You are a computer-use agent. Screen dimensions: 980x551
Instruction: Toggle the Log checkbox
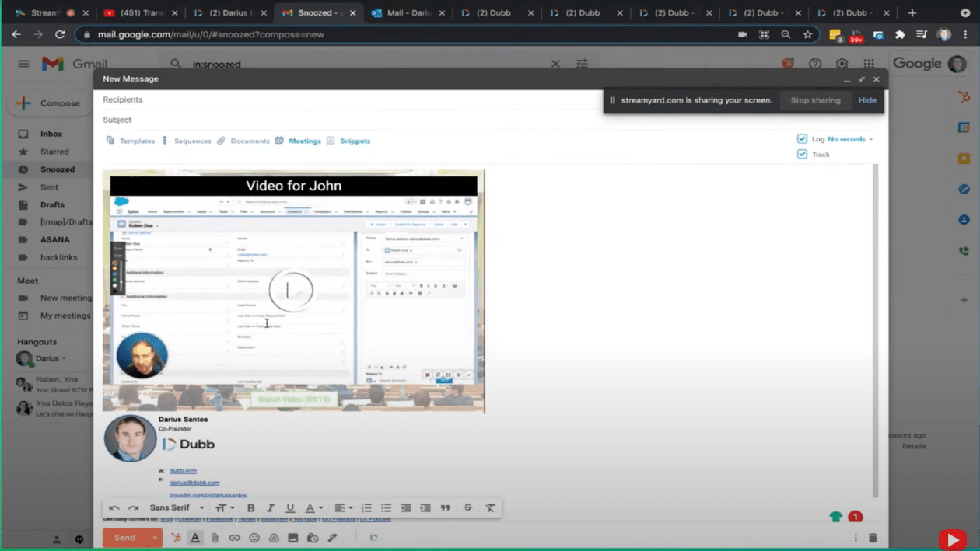[802, 139]
